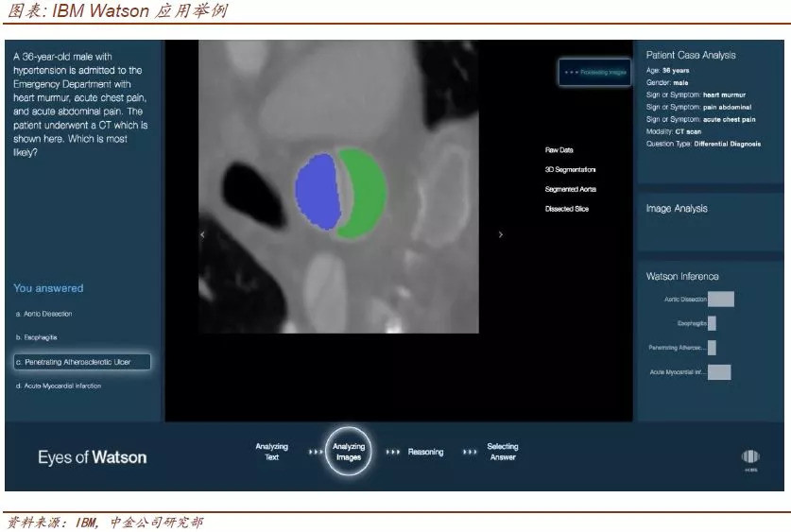This screenshot has width=791, height=532.
Task: Open the 3D Segmentation view
Action: point(570,169)
